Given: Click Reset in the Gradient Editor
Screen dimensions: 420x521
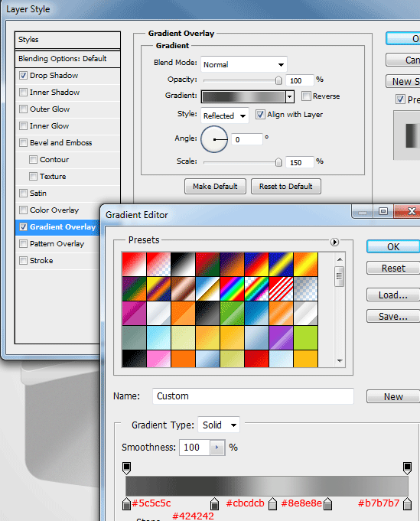Looking at the screenshot, I should pyautogui.click(x=393, y=268).
